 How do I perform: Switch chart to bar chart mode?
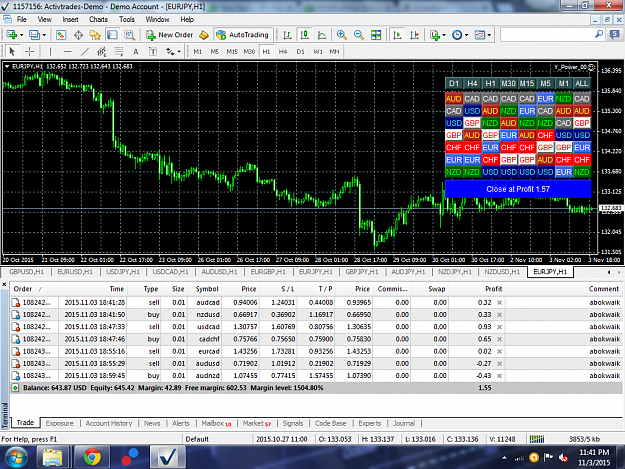coord(287,35)
